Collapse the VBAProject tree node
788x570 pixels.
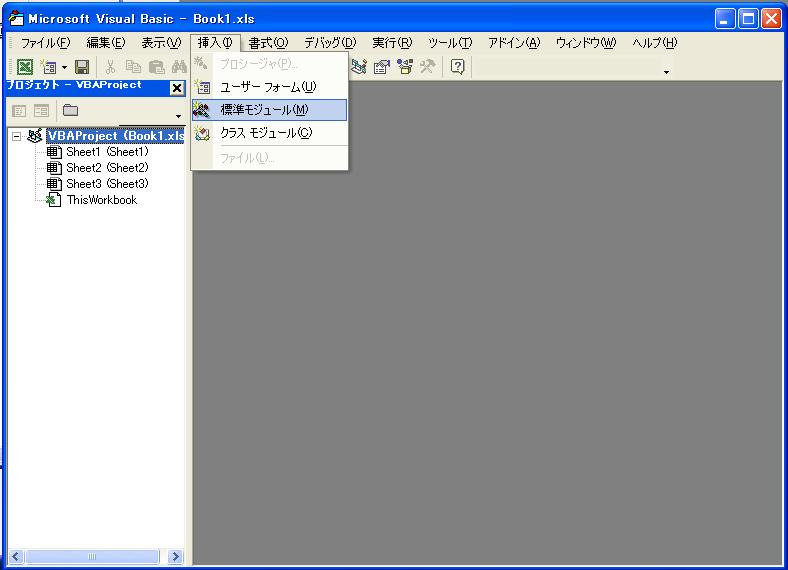click(x=17, y=136)
